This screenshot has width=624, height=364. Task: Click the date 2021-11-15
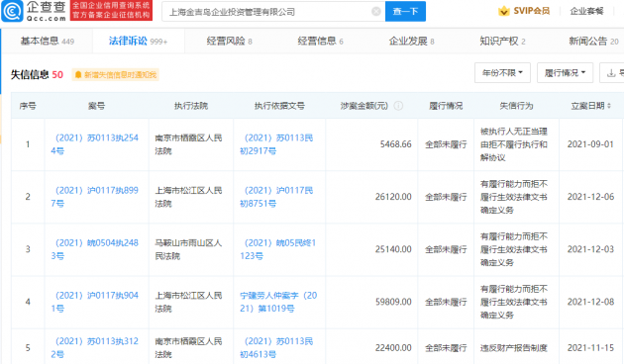click(x=590, y=348)
